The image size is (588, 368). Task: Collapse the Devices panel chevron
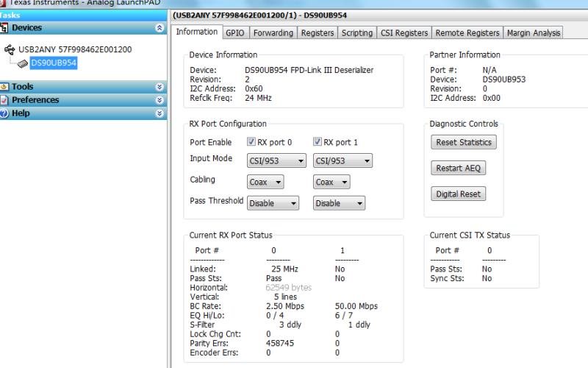[x=159, y=28]
